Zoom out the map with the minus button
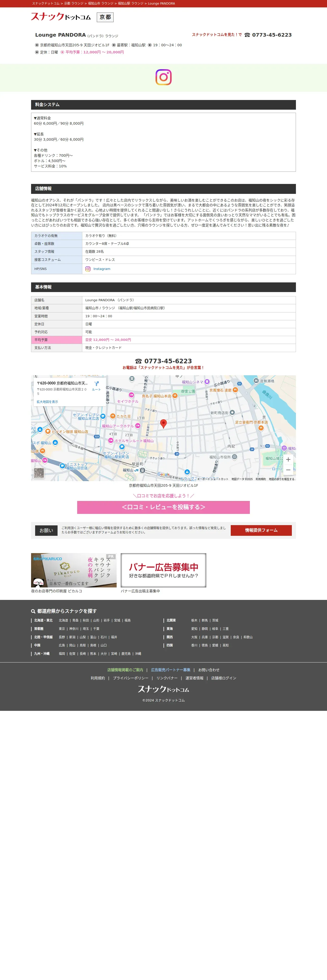 [x=288, y=470]
